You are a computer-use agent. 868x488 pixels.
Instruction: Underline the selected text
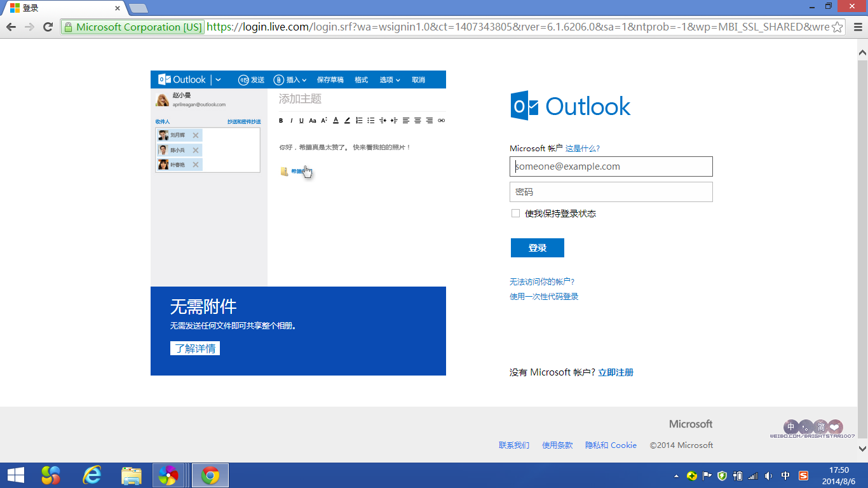click(x=302, y=120)
